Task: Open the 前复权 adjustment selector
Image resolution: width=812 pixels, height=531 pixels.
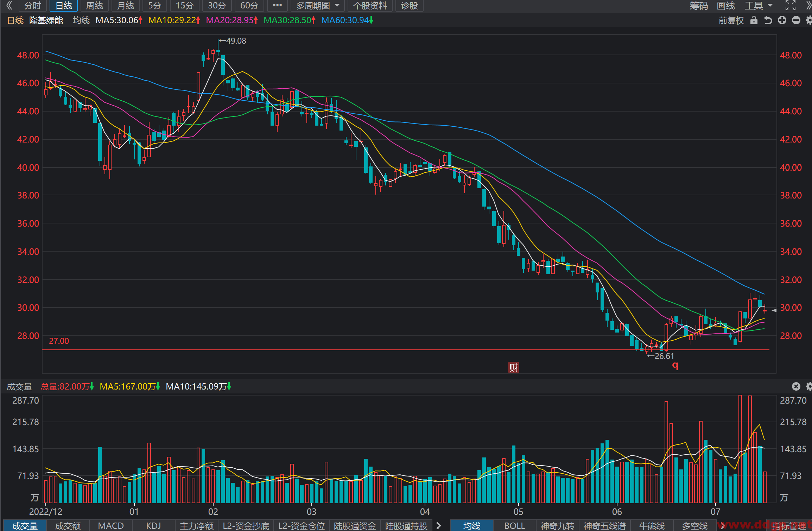Action: [731, 20]
